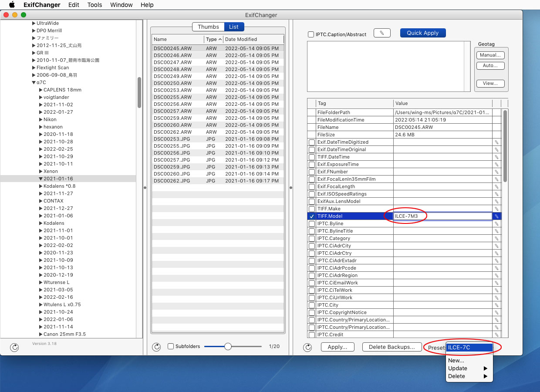Click pencil icon in ExifAux.LensModel row
The height and width of the screenshot is (392, 540).
[496, 201]
